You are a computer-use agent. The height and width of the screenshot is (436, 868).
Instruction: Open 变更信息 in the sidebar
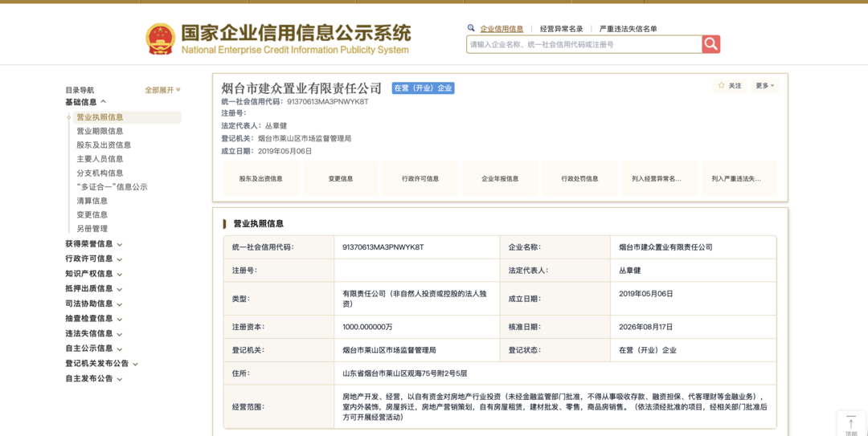(x=92, y=214)
